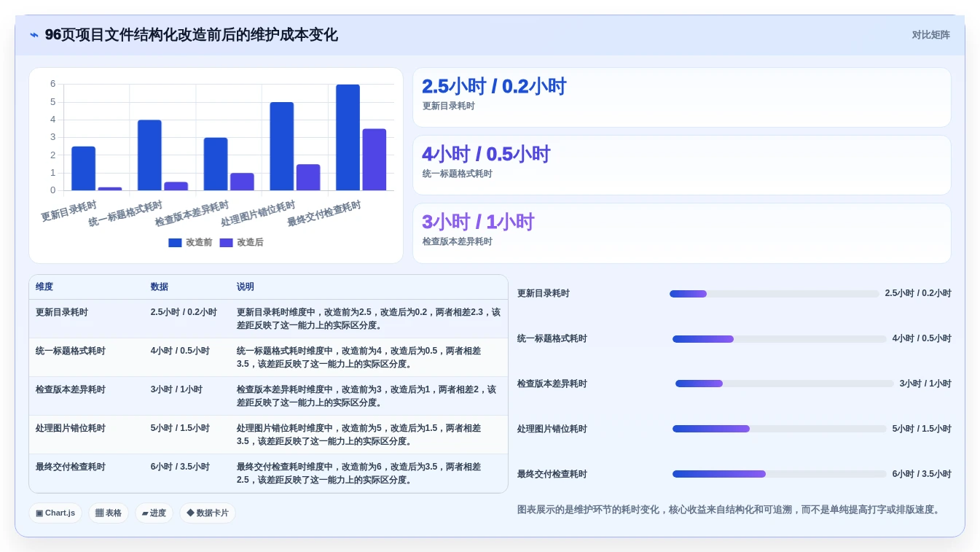Click the 维度 column header

[44, 287]
